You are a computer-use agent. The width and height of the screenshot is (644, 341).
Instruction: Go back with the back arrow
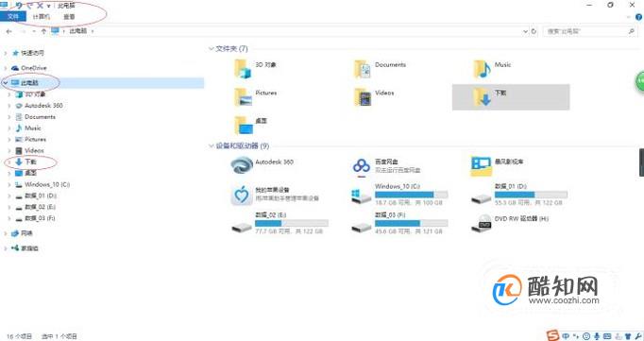9,31
